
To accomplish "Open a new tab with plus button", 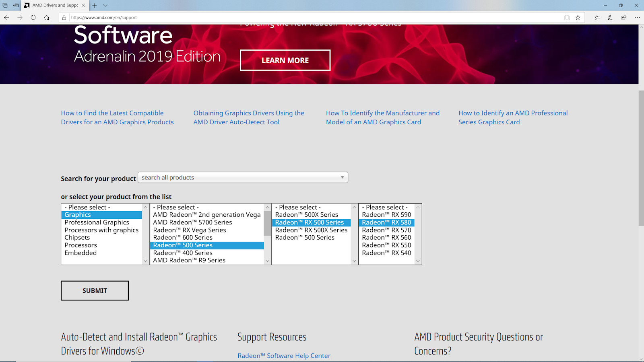I will (x=95, y=6).
